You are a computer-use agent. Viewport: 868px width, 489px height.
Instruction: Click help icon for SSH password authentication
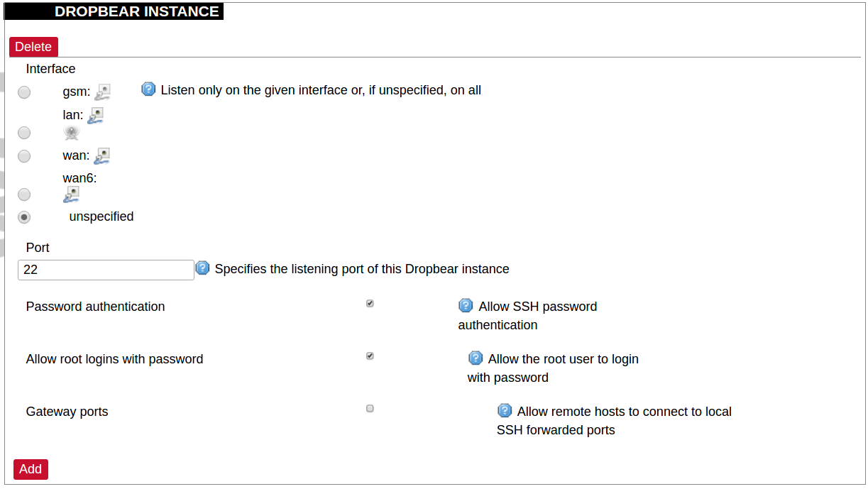point(466,306)
